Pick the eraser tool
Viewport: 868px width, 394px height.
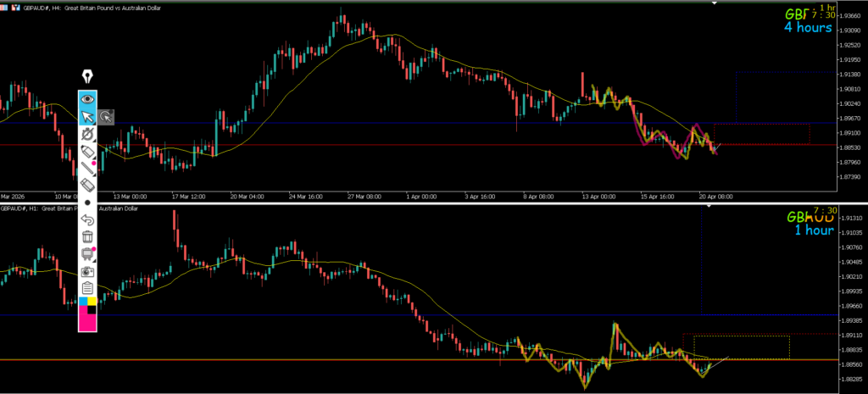(x=87, y=184)
